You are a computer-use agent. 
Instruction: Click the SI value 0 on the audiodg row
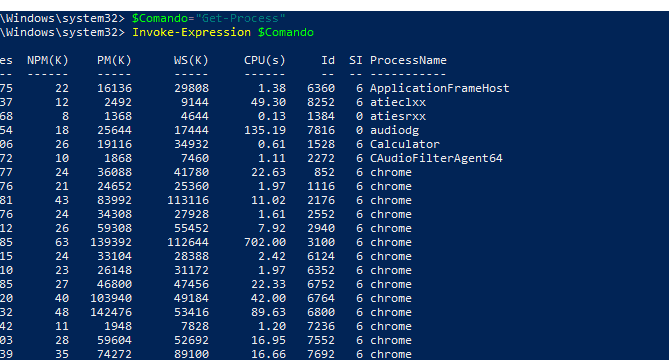(x=359, y=130)
